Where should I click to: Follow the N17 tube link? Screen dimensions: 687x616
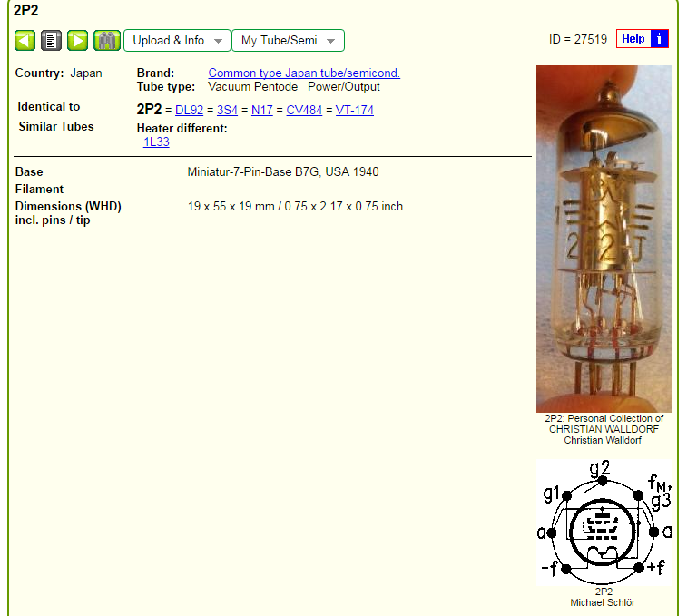click(262, 110)
